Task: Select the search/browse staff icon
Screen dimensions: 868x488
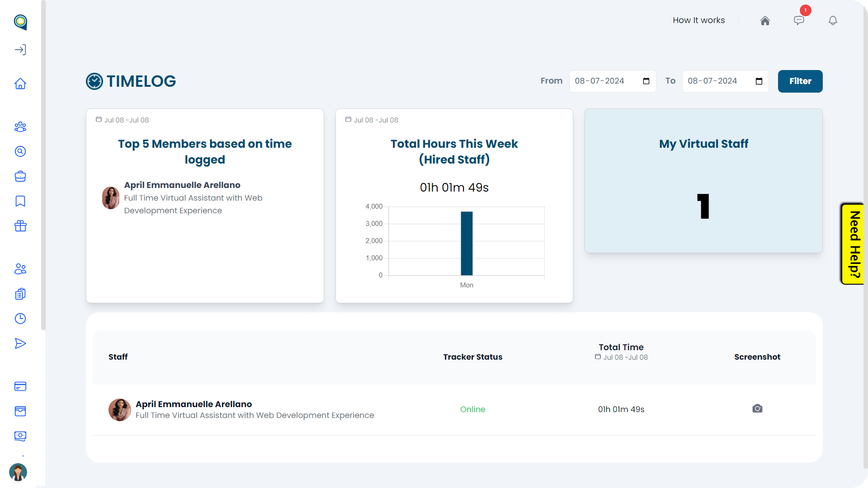Action: 21,152
